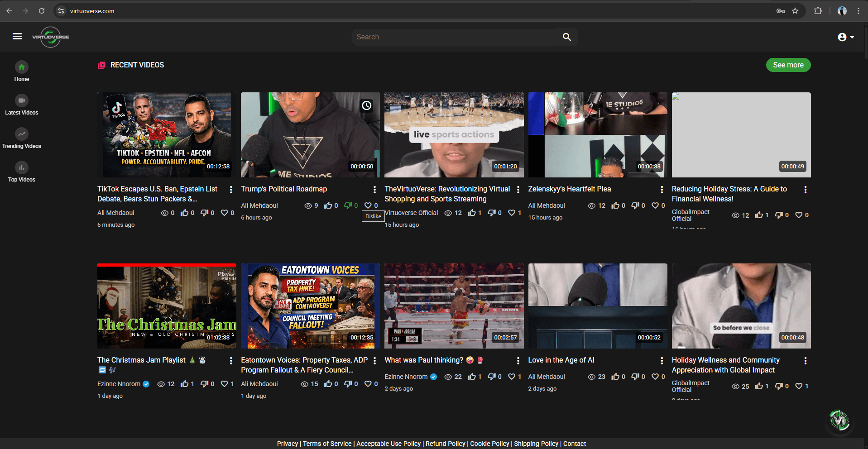Image resolution: width=868 pixels, height=449 pixels.
Task: Like the TikTok Escapes U.S. Ban video
Action: click(185, 213)
